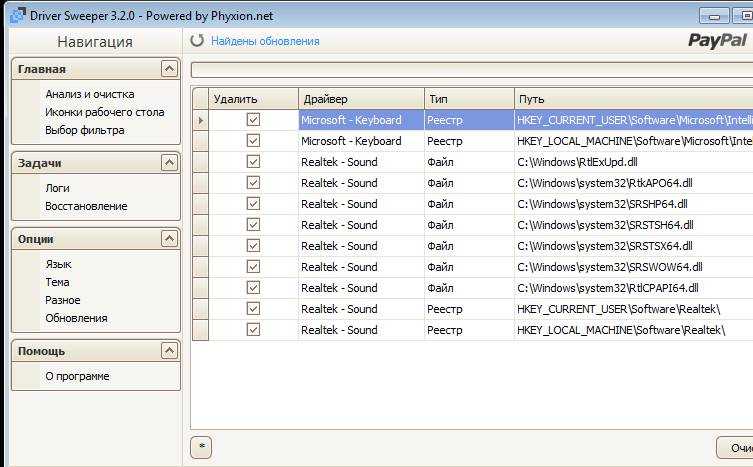Viewport: 753px width, 467px height.
Task: Select the Главная panel header
Action: tap(96, 69)
